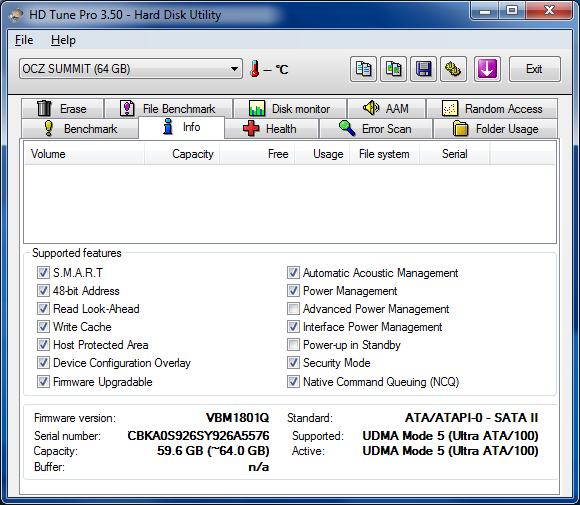580x505 pixels.
Task: Click the File system column header
Action: point(384,154)
